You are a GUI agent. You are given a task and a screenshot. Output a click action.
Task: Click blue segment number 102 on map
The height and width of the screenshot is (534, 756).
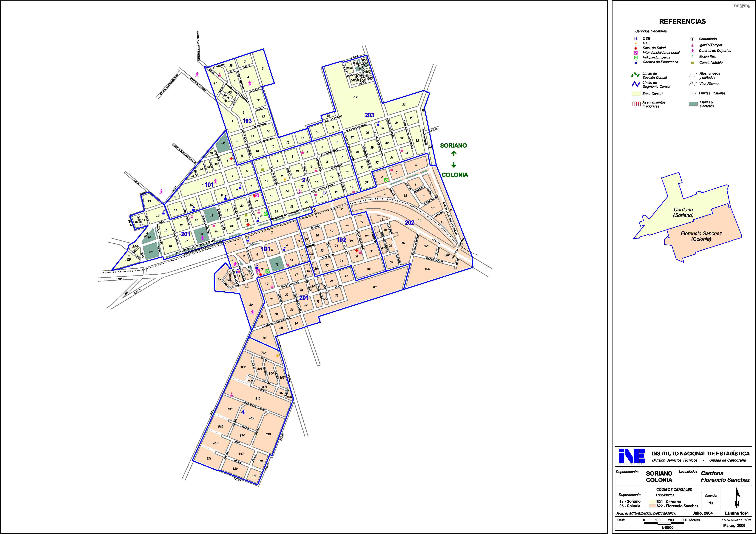pos(341,240)
